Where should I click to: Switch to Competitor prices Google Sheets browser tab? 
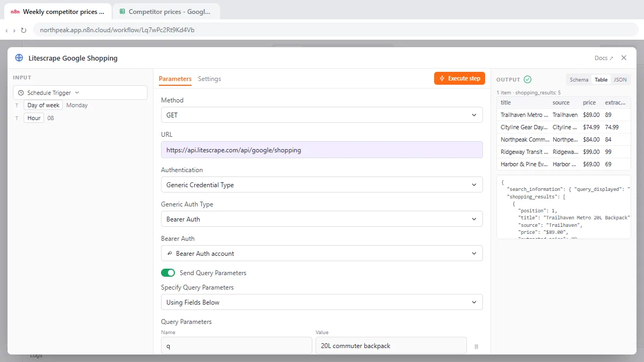[x=166, y=11]
